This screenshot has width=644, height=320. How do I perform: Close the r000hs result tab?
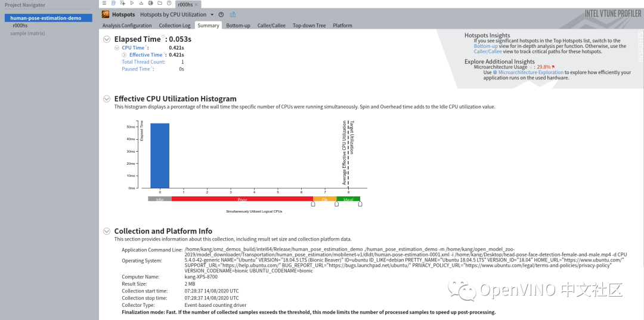point(196,4)
